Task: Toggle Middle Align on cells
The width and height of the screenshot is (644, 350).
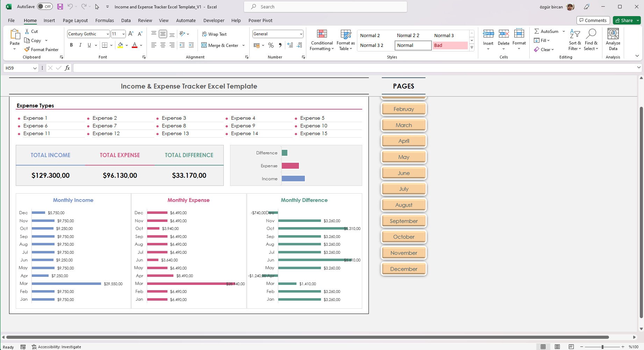Action: point(163,34)
